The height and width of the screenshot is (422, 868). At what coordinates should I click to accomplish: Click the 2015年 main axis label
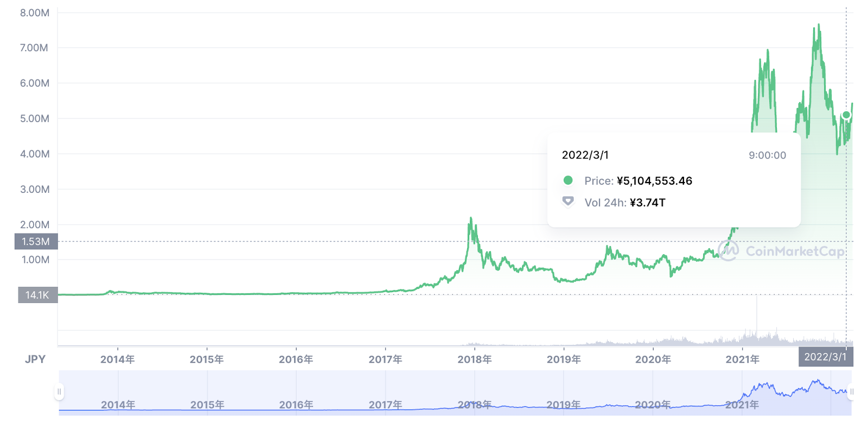click(207, 359)
